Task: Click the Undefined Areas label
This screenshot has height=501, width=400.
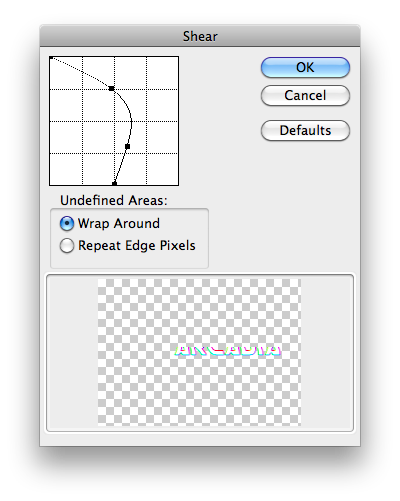Action: coord(114,200)
